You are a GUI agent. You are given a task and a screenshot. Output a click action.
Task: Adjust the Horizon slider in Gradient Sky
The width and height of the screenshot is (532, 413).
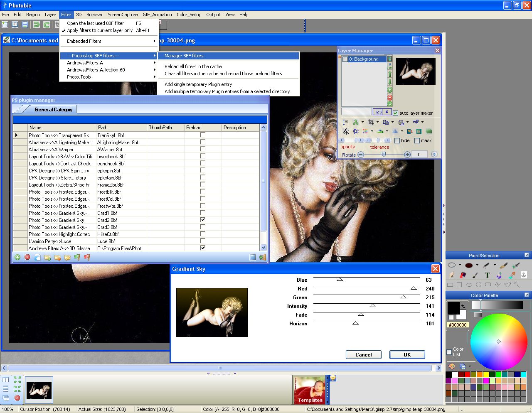[355, 323]
